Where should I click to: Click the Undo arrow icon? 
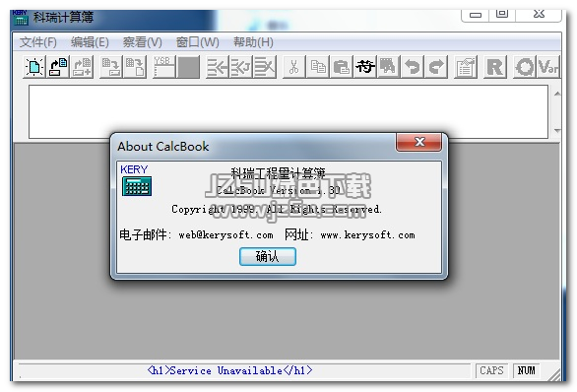[x=413, y=67]
